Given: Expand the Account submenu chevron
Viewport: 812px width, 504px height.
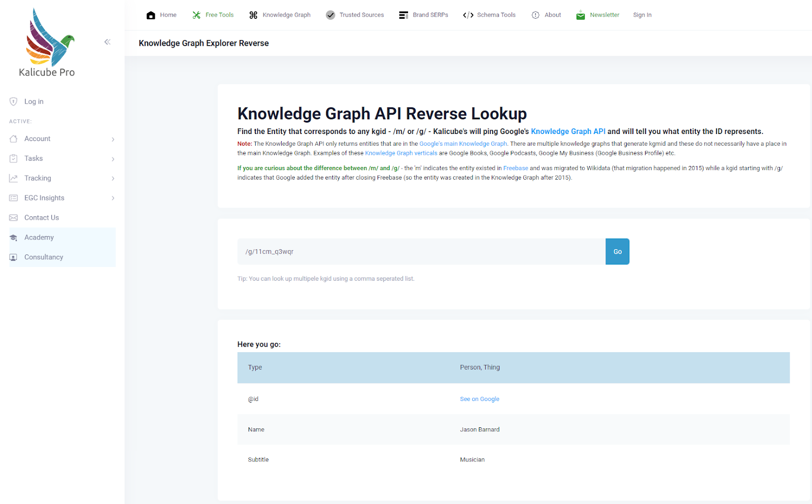Looking at the screenshot, I should pyautogui.click(x=113, y=139).
